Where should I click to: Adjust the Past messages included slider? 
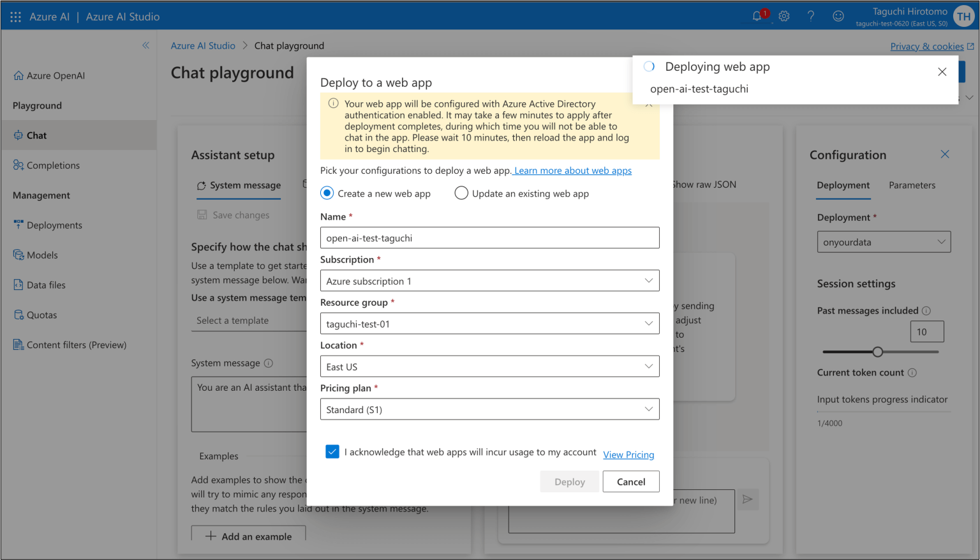coord(879,351)
